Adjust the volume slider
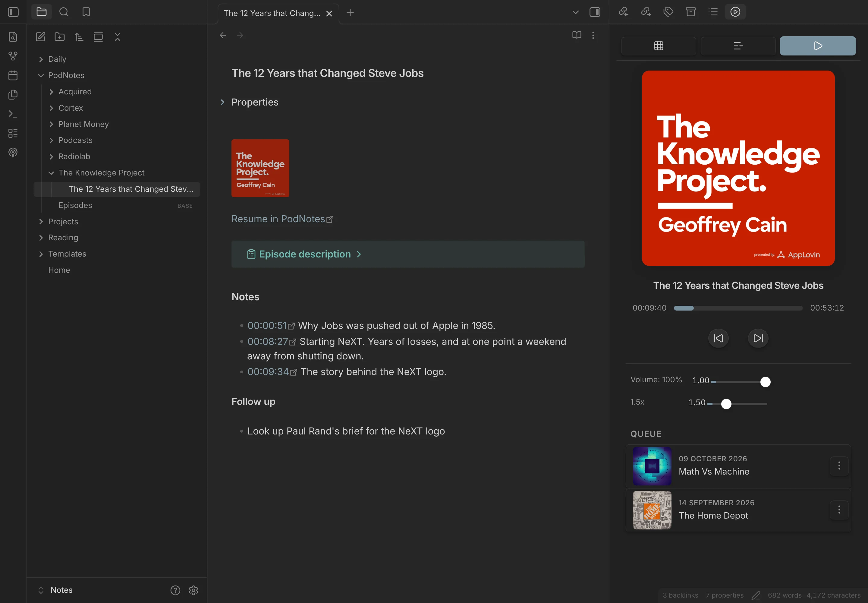Viewport: 868px width, 603px height. [740, 382]
